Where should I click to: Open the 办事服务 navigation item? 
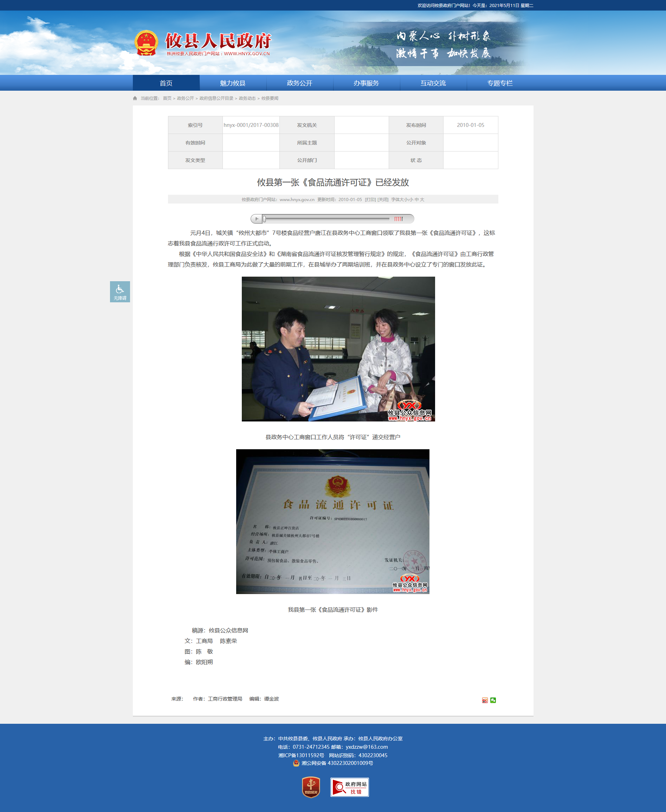pyautogui.click(x=366, y=83)
